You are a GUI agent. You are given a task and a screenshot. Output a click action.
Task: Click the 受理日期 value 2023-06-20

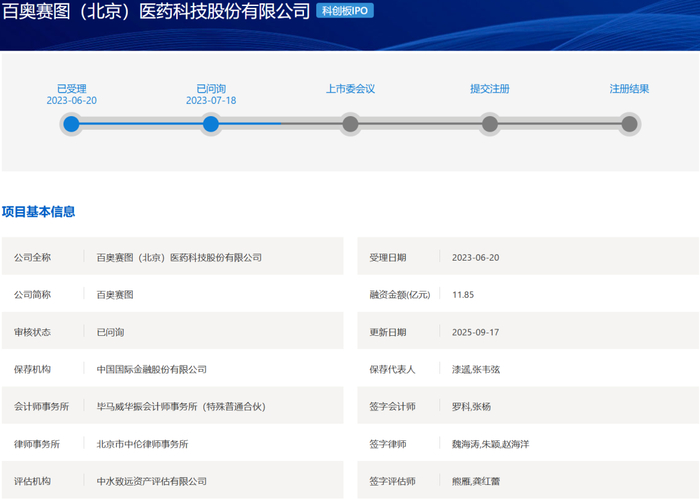pyautogui.click(x=475, y=258)
